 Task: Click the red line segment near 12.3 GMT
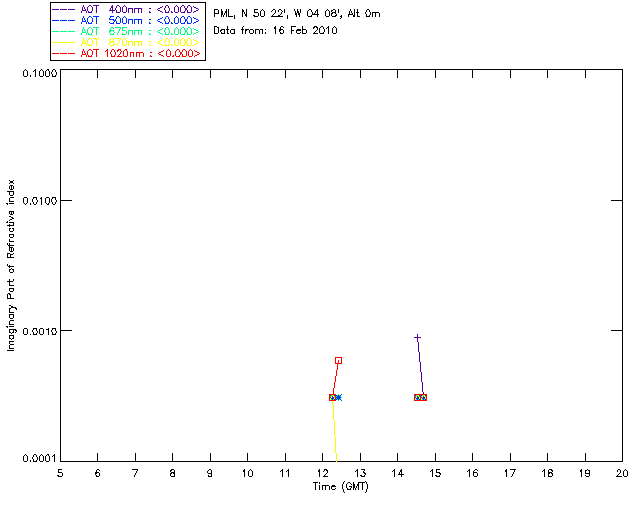click(x=335, y=379)
